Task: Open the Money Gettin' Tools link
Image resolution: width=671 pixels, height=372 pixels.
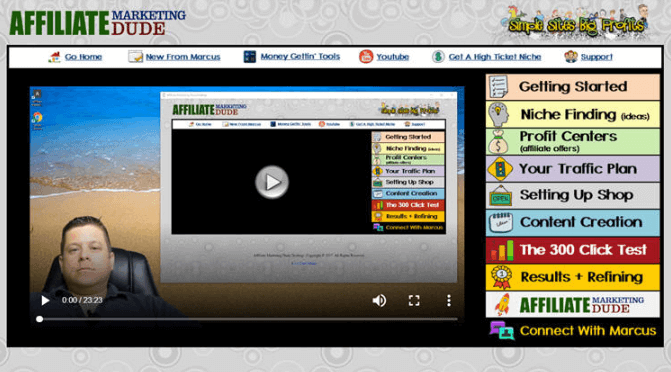Action: (x=300, y=57)
